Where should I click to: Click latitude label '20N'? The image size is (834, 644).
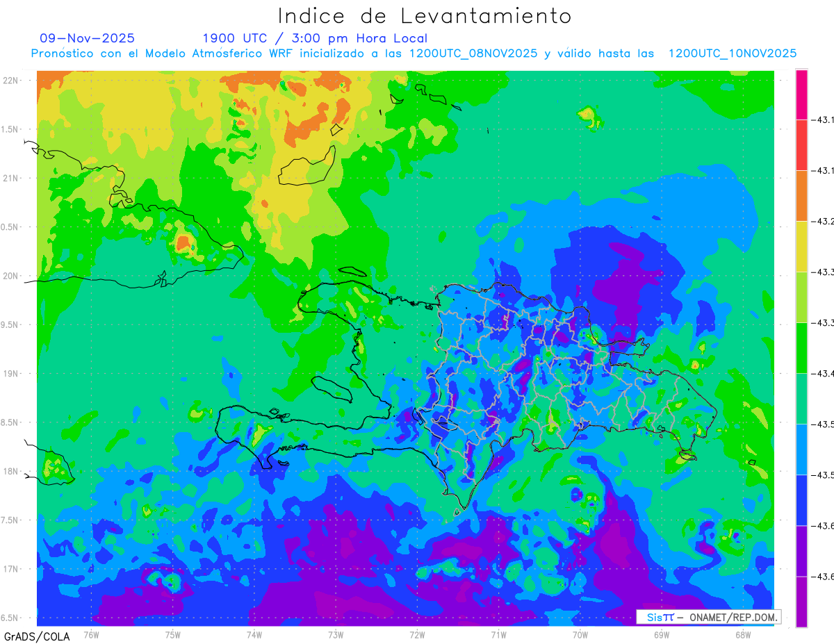click(x=11, y=276)
